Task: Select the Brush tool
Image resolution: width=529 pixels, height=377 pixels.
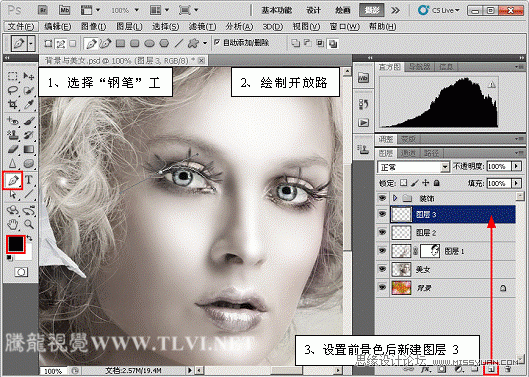Action: tap(29, 121)
